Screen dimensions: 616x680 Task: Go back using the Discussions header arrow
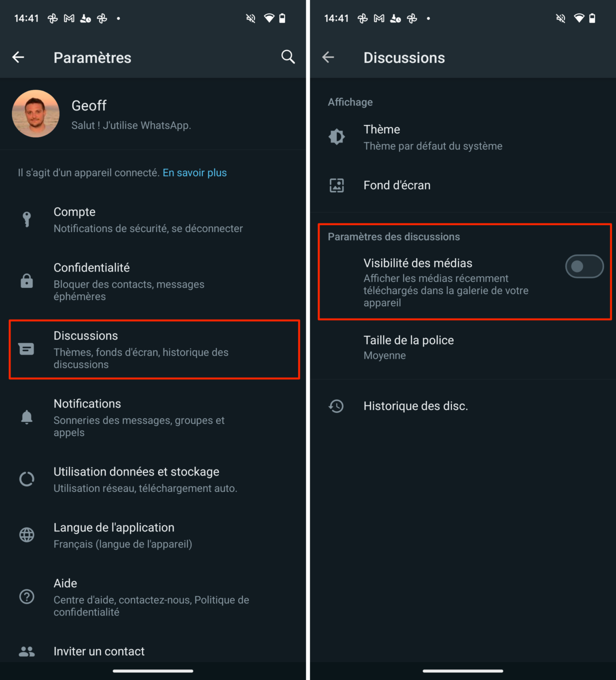coord(328,57)
